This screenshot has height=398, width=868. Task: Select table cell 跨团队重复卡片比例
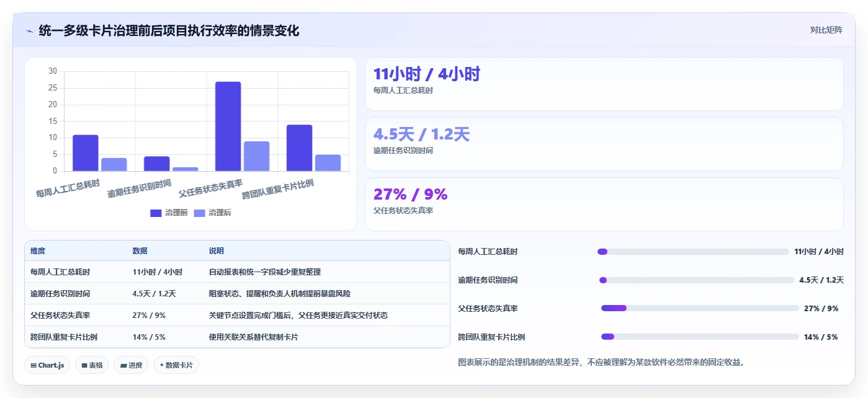click(64, 337)
